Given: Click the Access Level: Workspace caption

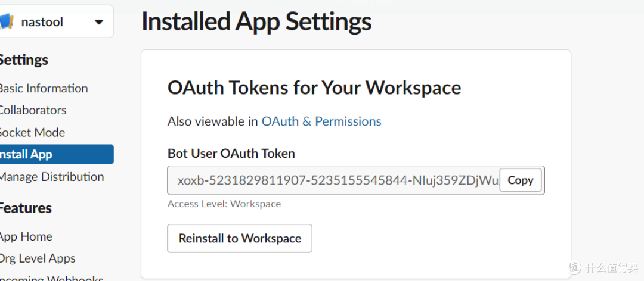Looking at the screenshot, I should 224,204.
